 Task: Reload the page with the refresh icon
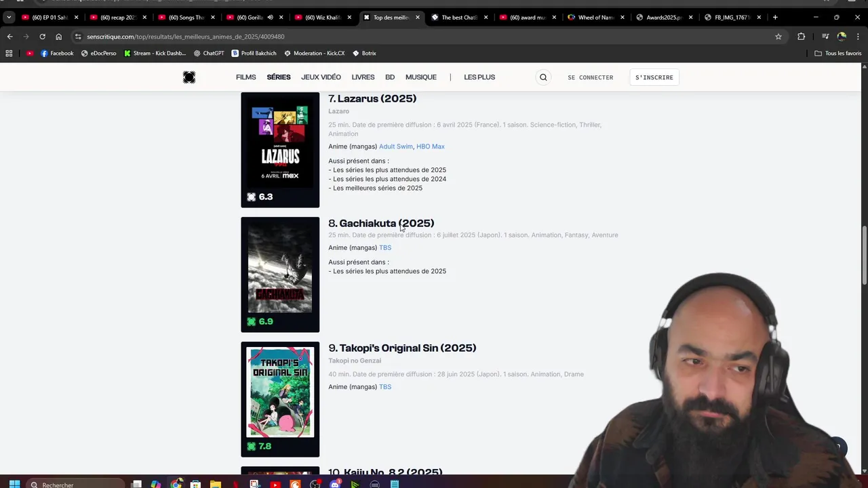[42, 37]
